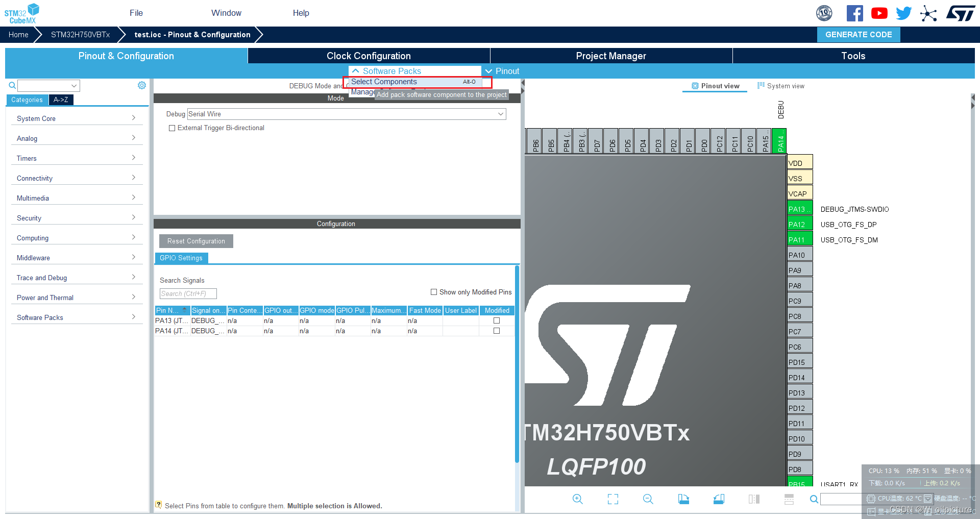Go to the Home breadcrumb
Image resolution: width=980 pixels, height=519 pixels.
(18, 35)
